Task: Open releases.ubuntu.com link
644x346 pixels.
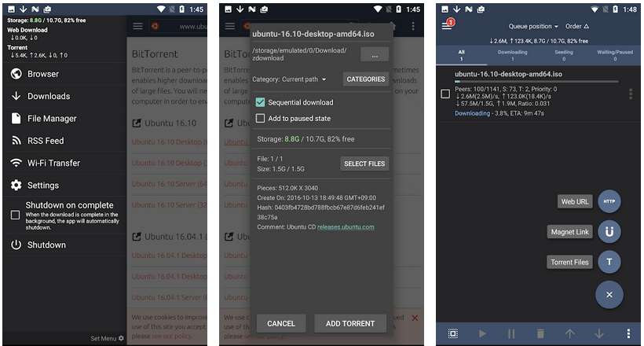Action: click(x=346, y=227)
